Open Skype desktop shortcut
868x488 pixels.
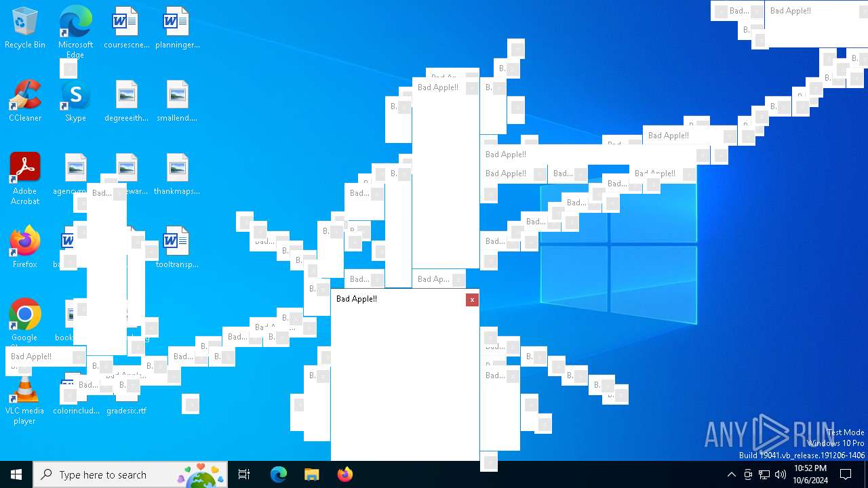tap(75, 101)
